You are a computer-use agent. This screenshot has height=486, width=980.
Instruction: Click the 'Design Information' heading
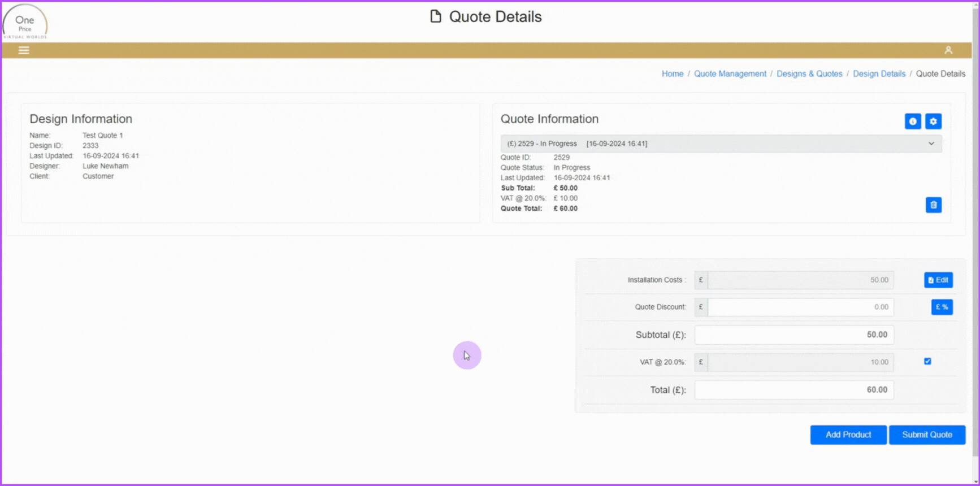point(81,119)
